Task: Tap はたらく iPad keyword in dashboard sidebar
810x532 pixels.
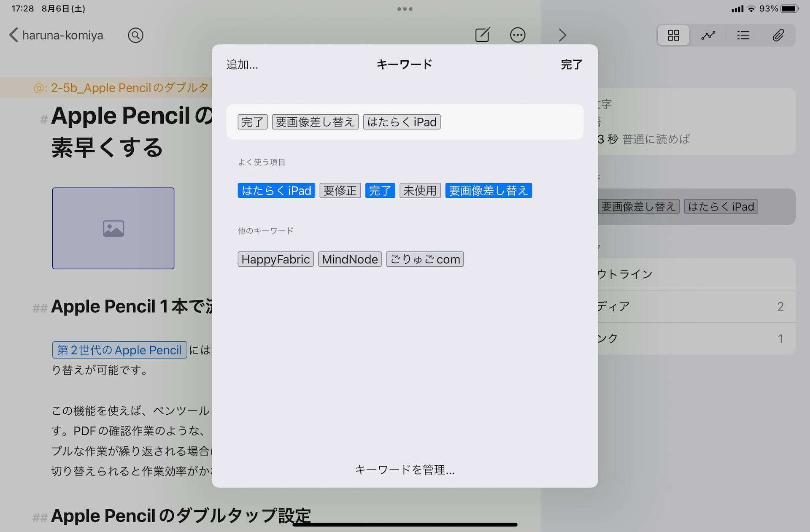Action: click(721, 207)
